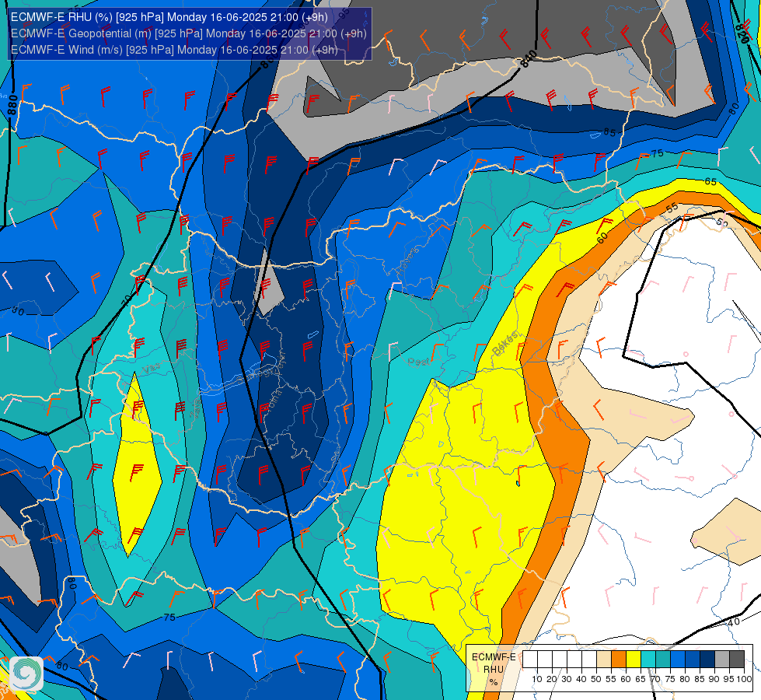The width and height of the screenshot is (761, 700).
Task: Click the navy 85–90% legend swatch
Action: (707, 660)
